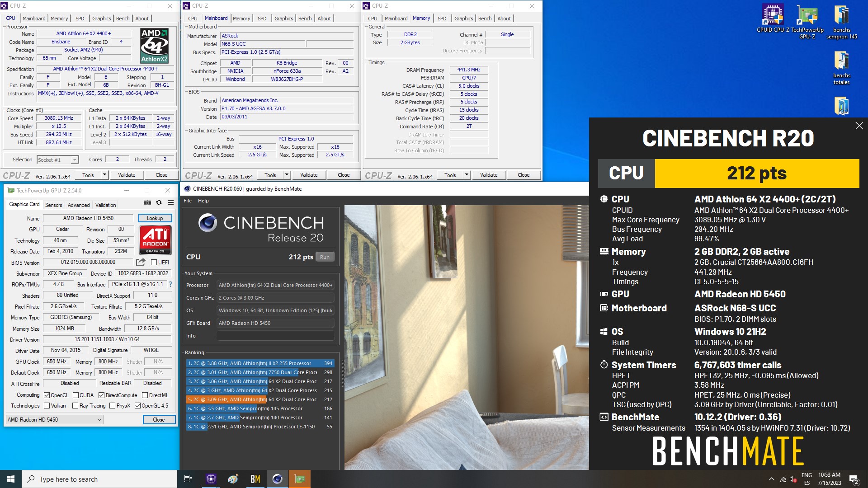Select ranking entry Athlon II X2 255
Viewport: 868px width, 488px height.
260,363
